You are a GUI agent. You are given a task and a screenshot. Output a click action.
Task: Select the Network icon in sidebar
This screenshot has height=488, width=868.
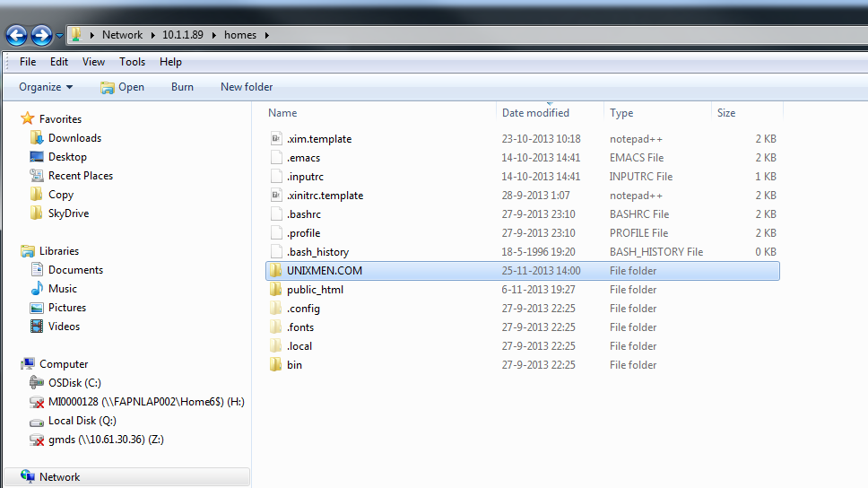[x=28, y=476]
